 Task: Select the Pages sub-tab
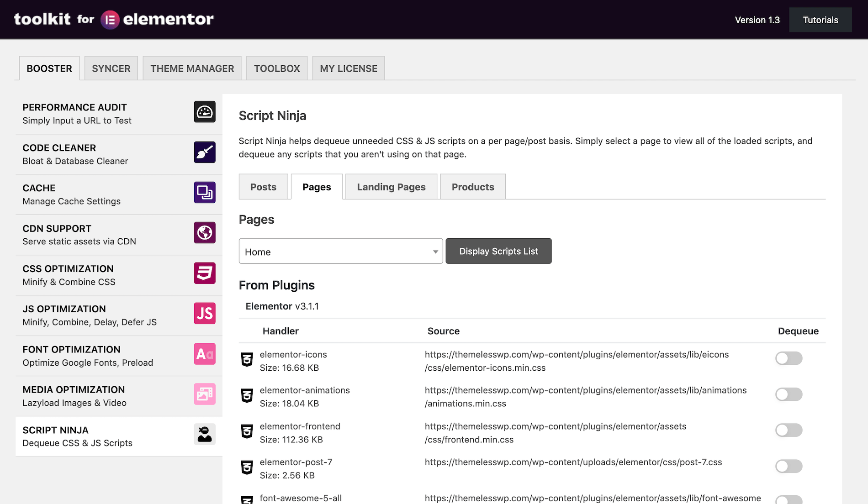click(317, 187)
